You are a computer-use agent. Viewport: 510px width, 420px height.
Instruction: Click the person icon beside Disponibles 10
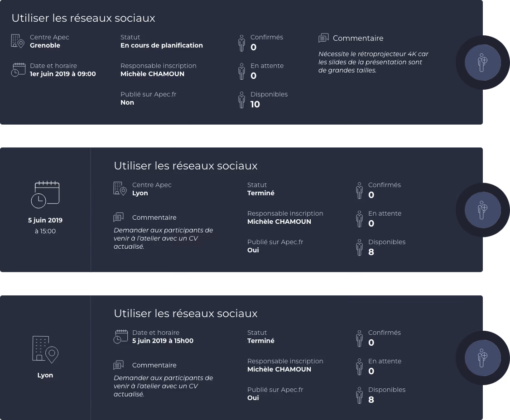[241, 100]
